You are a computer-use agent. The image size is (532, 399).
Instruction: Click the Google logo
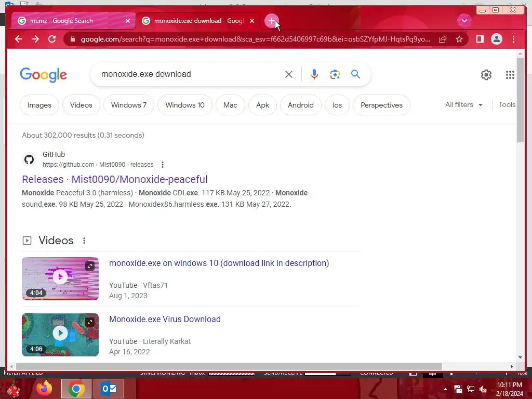(44, 75)
